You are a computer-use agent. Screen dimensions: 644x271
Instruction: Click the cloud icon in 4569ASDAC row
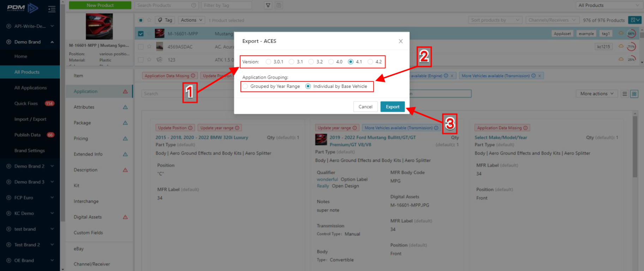[x=621, y=46]
